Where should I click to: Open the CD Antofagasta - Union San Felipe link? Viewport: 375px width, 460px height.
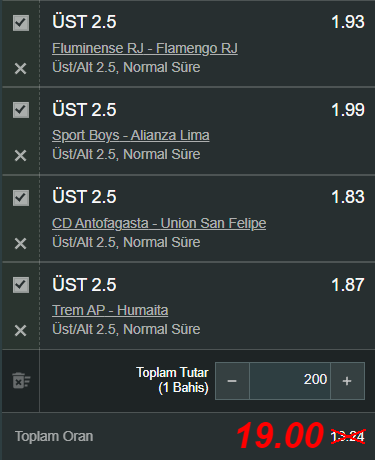coord(159,223)
